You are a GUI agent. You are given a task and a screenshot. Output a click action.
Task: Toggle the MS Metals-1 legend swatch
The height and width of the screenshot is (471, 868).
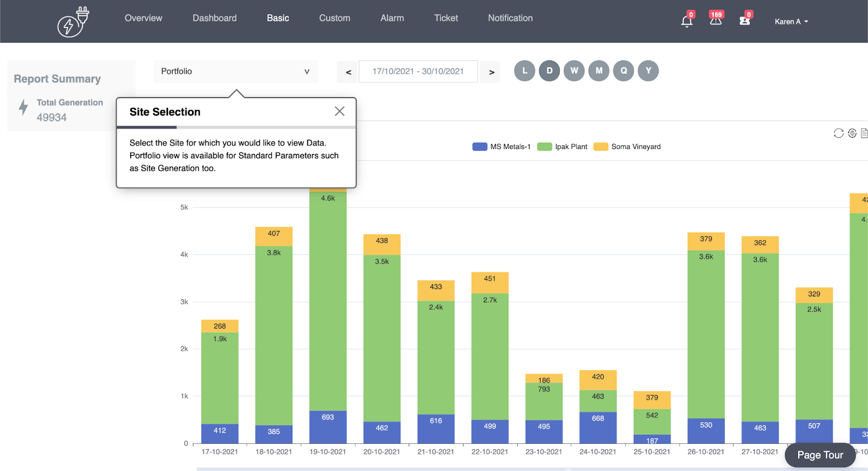coord(480,147)
